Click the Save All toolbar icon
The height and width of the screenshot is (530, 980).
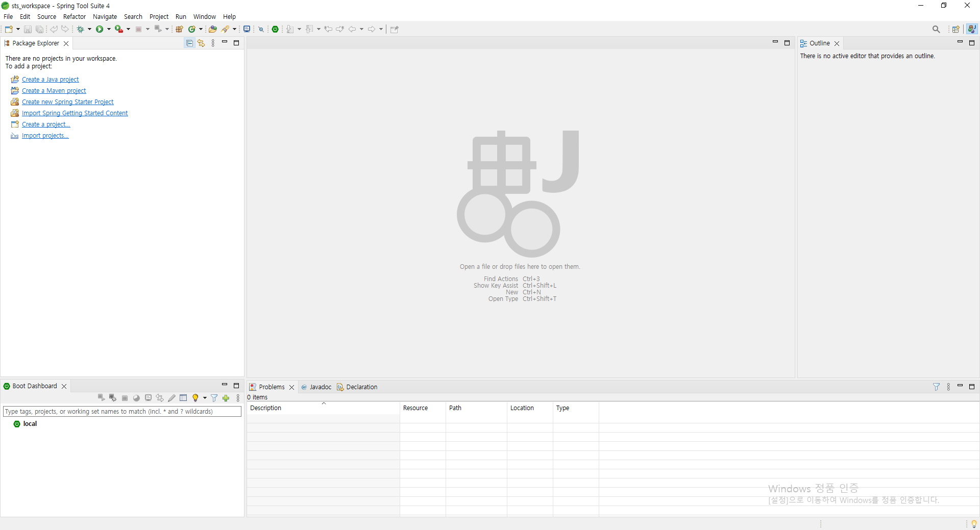39,29
